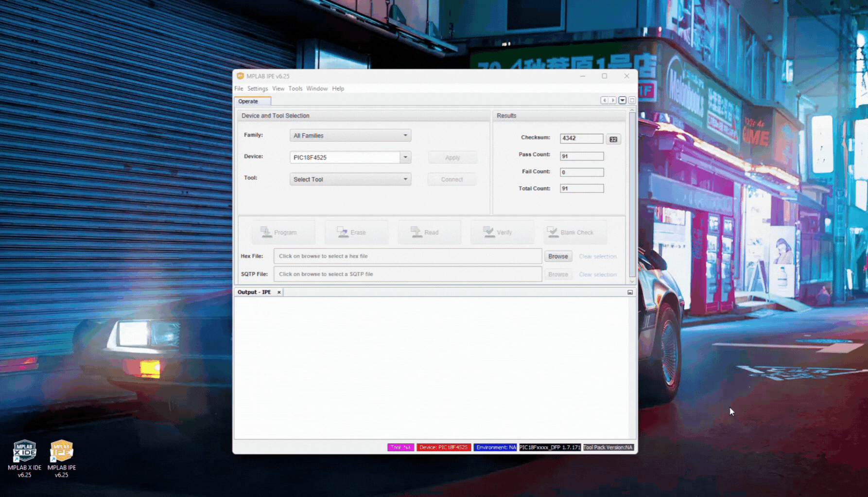Click the Program button icon
This screenshot has width=868, height=497.
tap(266, 232)
